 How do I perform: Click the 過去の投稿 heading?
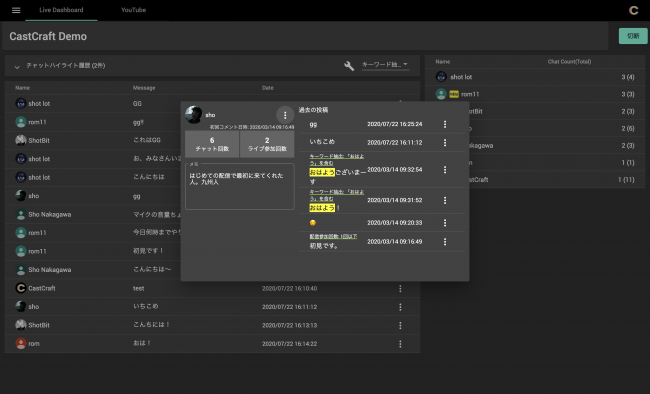[313, 110]
